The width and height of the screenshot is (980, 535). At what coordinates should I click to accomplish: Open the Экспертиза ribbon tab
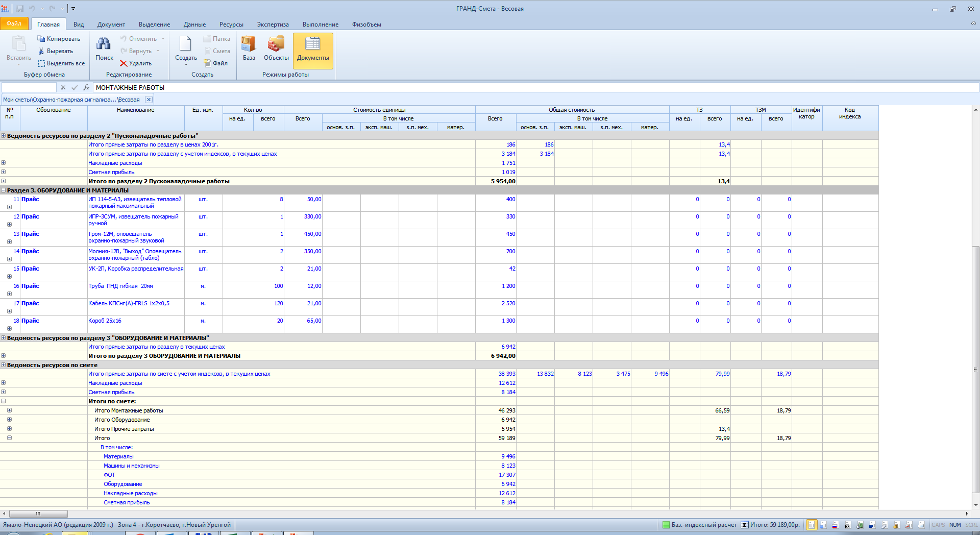(x=273, y=25)
